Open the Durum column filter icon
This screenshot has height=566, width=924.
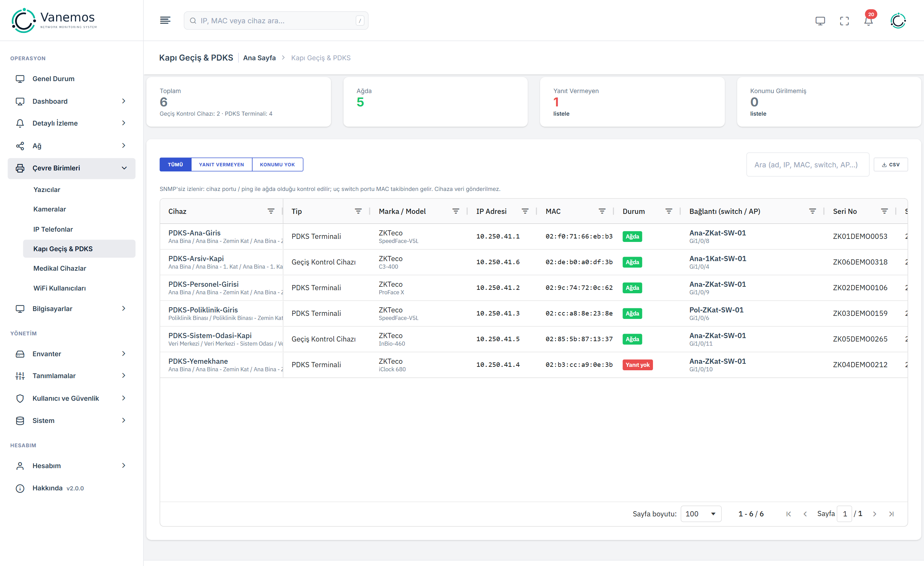tap(669, 211)
